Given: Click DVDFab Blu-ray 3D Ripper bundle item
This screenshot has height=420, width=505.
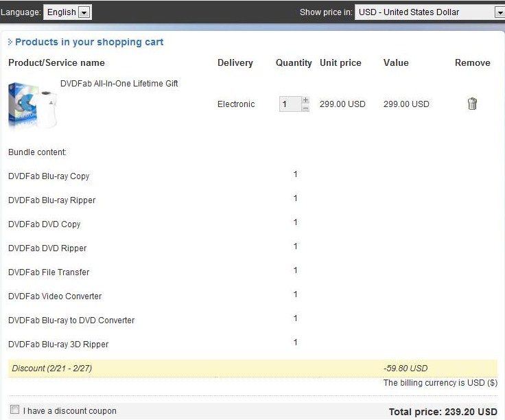Looking at the screenshot, I should 58,345.
